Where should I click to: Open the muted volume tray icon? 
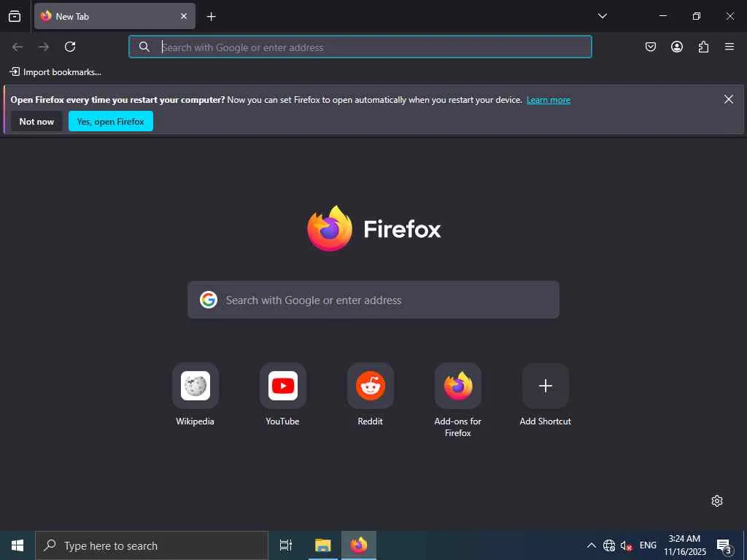coord(626,545)
